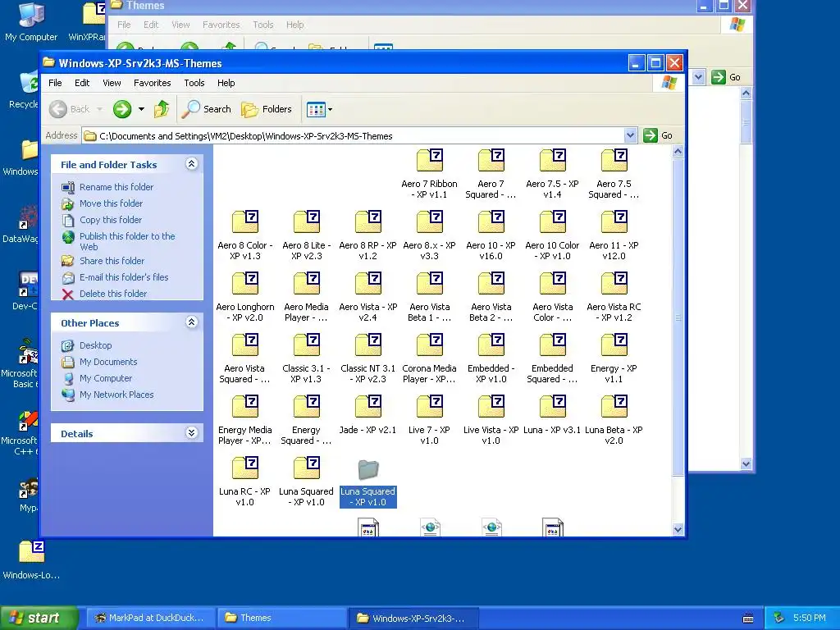840x630 pixels.
Task: Click the address bar path field
Action: tap(354, 136)
